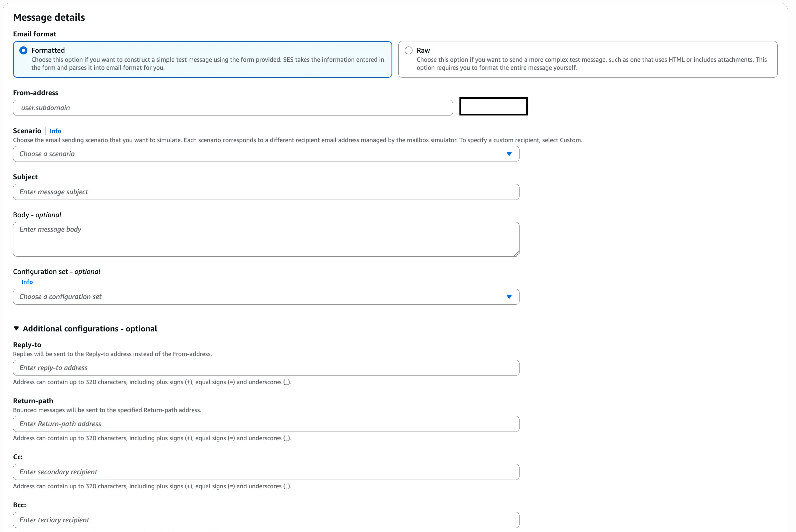This screenshot has height=532, width=796.
Task: Click the From-address input field
Action: click(x=232, y=108)
